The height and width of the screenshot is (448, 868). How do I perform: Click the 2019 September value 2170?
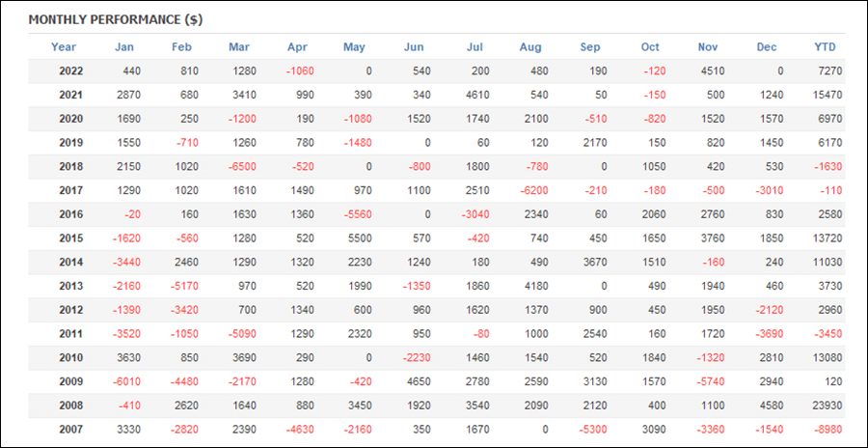(x=596, y=143)
